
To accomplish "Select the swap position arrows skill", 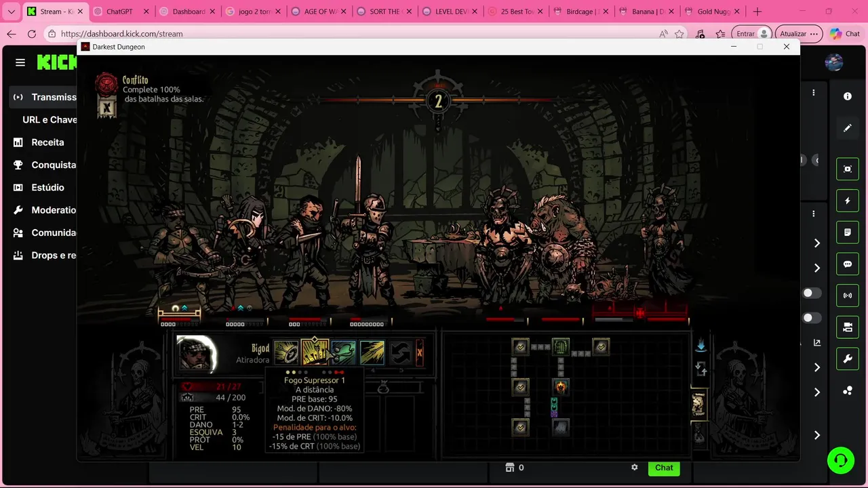I will [x=401, y=352].
